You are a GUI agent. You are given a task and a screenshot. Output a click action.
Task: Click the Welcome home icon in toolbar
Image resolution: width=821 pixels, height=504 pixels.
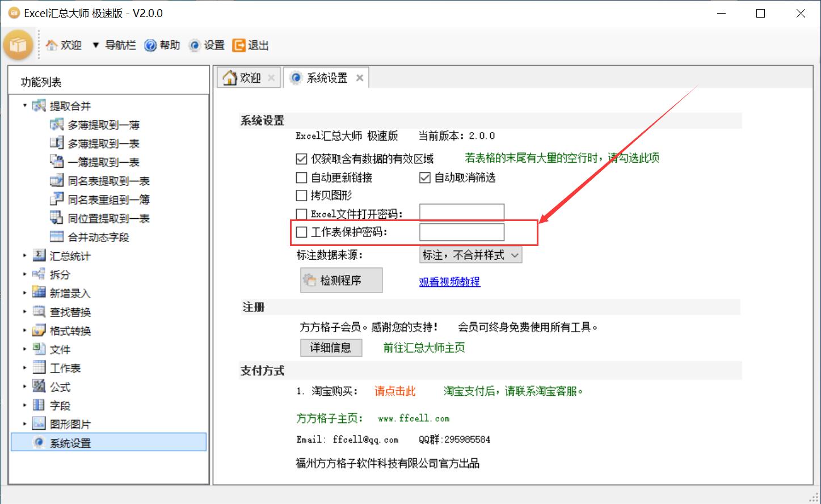point(52,45)
